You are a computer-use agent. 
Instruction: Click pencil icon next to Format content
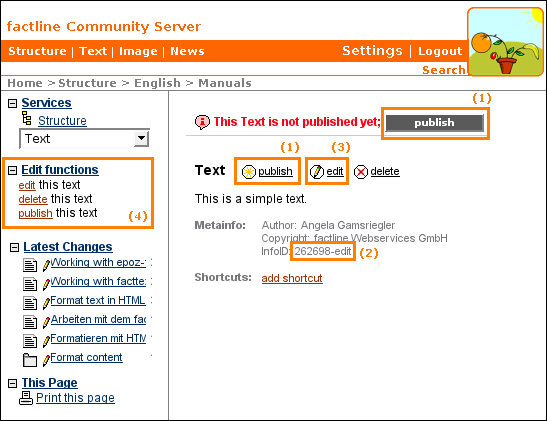click(x=46, y=360)
